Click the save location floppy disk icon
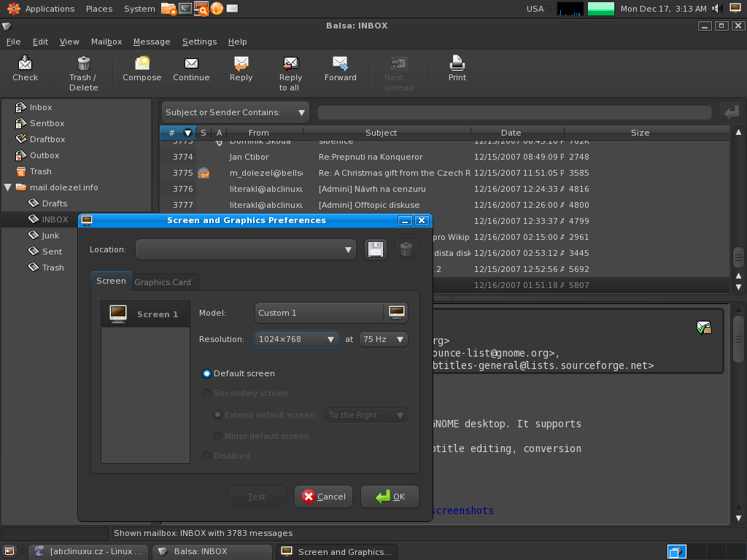This screenshot has height=560, width=747. pos(376,249)
